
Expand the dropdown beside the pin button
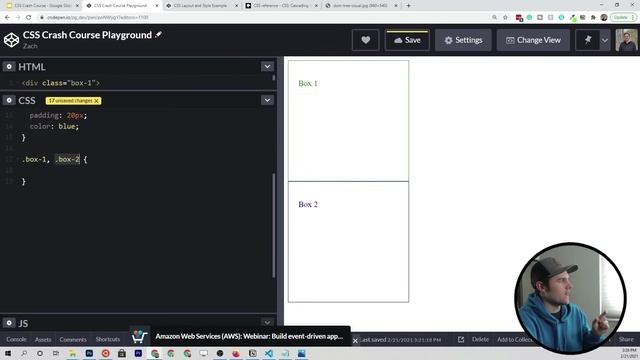(x=605, y=40)
